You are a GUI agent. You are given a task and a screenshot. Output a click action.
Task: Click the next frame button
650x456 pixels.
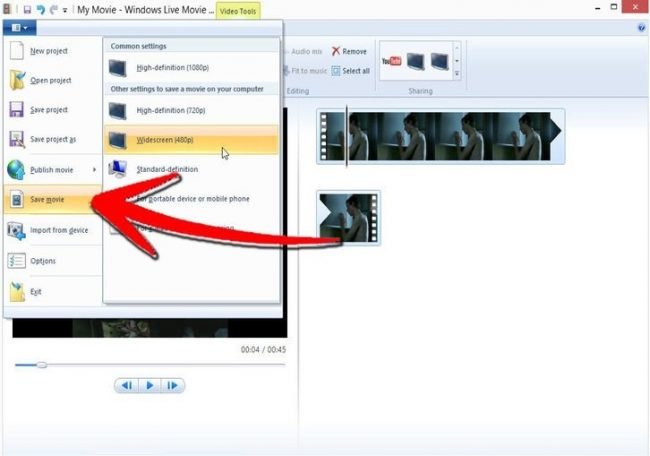pyautogui.click(x=172, y=385)
